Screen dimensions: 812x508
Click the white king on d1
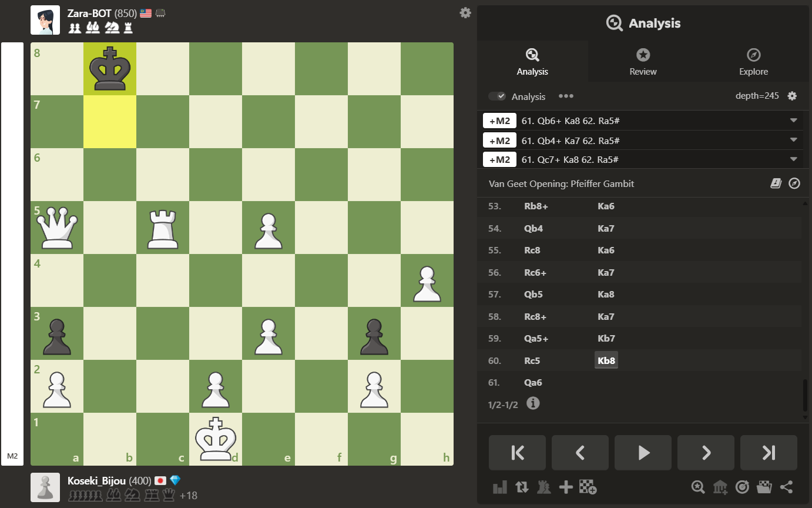pos(216,439)
